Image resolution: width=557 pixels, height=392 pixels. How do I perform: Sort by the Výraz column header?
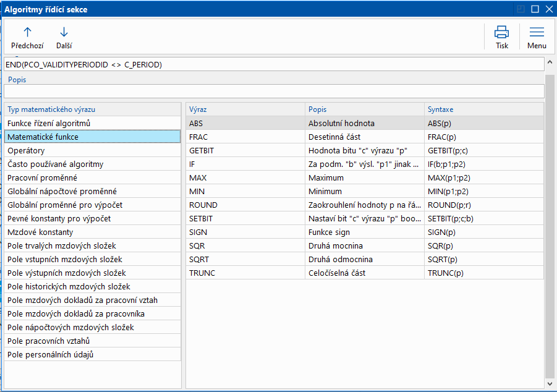(x=245, y=109)
